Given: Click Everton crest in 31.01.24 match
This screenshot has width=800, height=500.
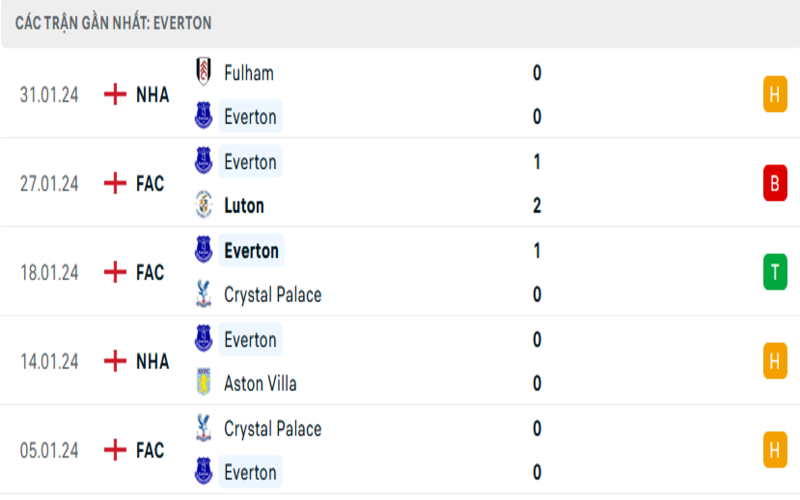Looking at the screenshot, I should (204, 117).
